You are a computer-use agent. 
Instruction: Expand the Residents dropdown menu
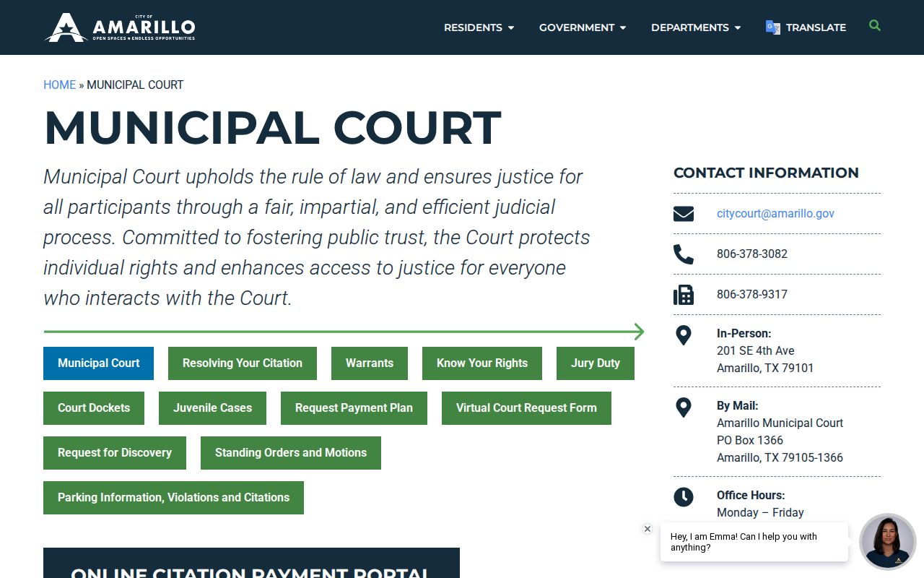point(479,27)
